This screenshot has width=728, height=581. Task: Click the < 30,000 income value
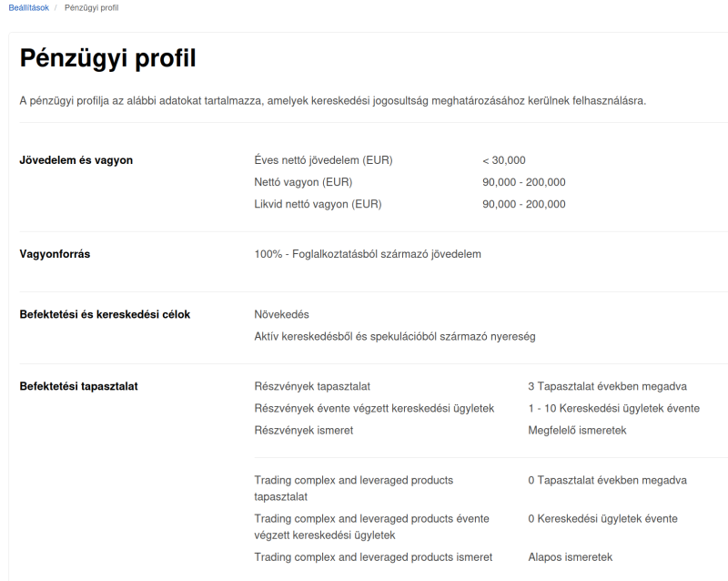click(x=504, y=160)
